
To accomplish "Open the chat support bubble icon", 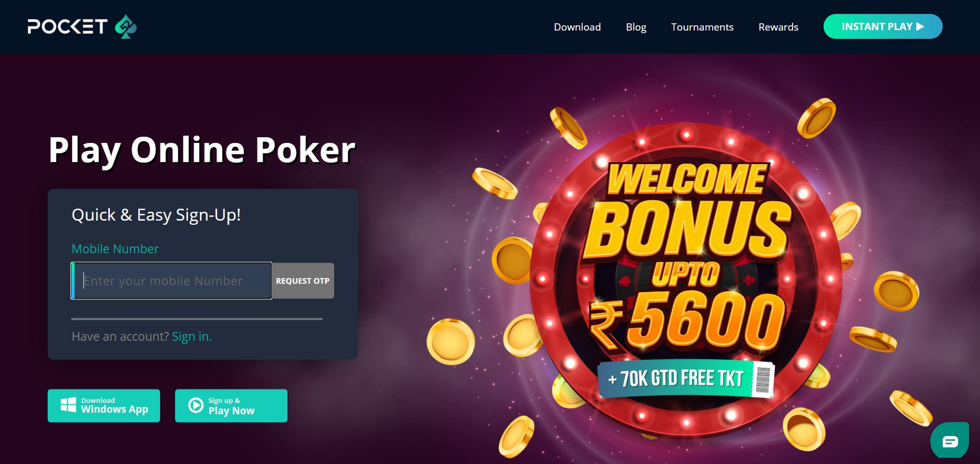I will [950, 441].
